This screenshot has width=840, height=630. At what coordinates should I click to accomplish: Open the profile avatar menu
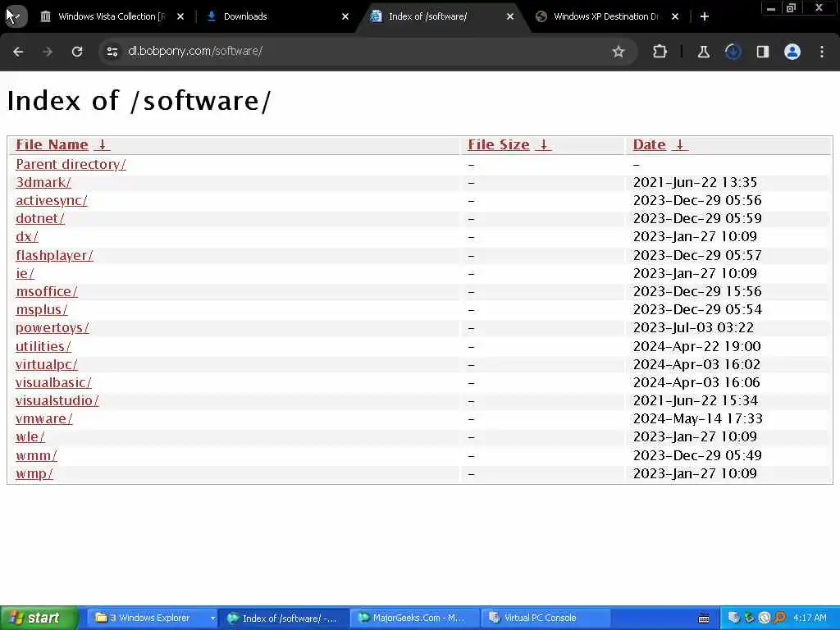[x=792, y=52]
